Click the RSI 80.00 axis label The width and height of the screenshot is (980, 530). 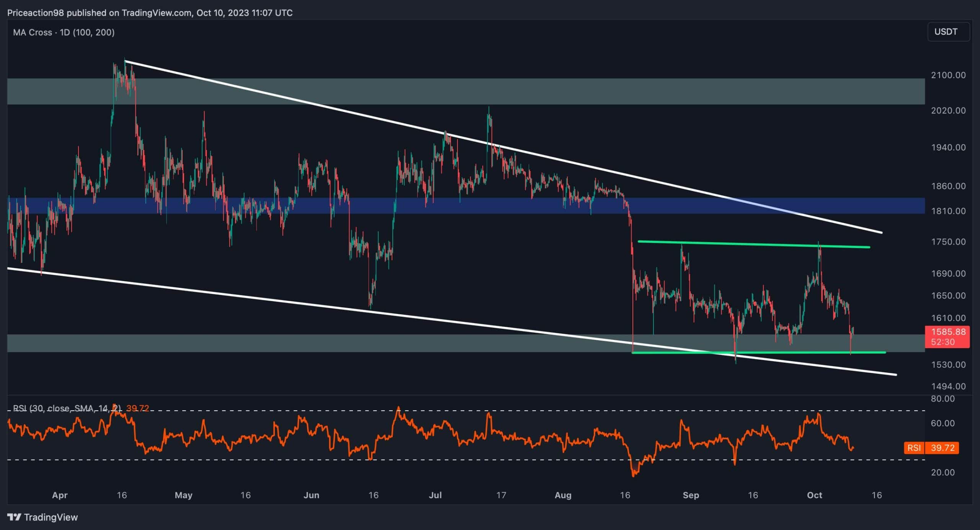pyautogui.click(x=943, y=399)
